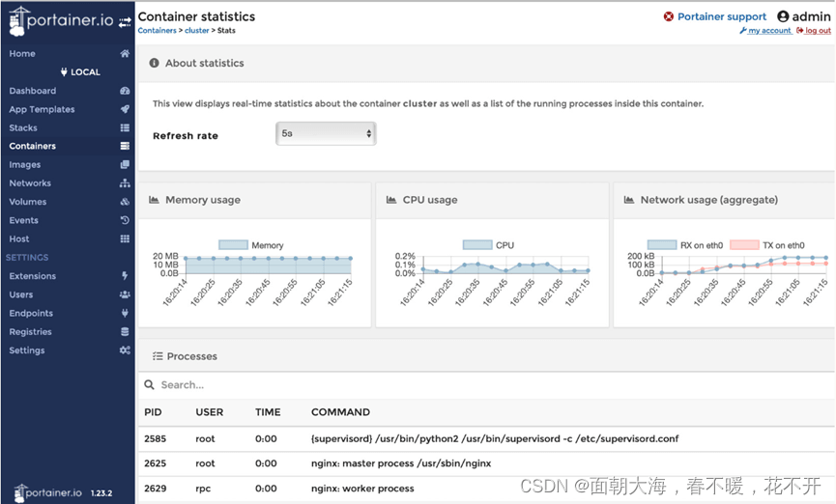Image resolution: width=836 pixels, height=504 pixels.
Task: Click the Stacks list icon
Action: (125, 127)
